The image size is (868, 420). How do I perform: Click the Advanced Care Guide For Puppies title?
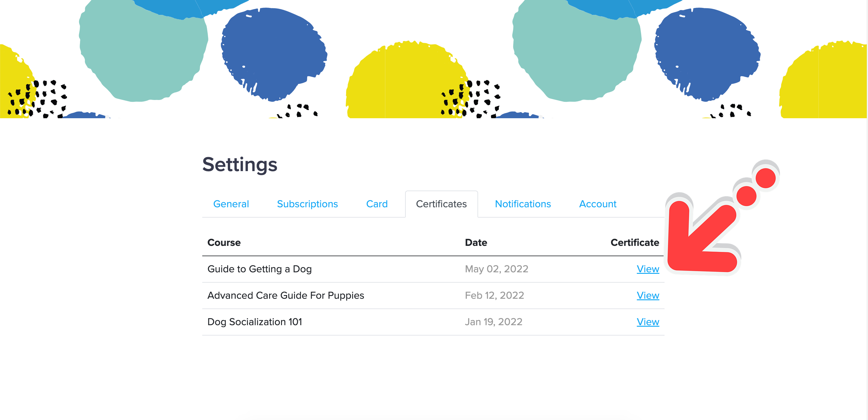click(x=285, y=295)
